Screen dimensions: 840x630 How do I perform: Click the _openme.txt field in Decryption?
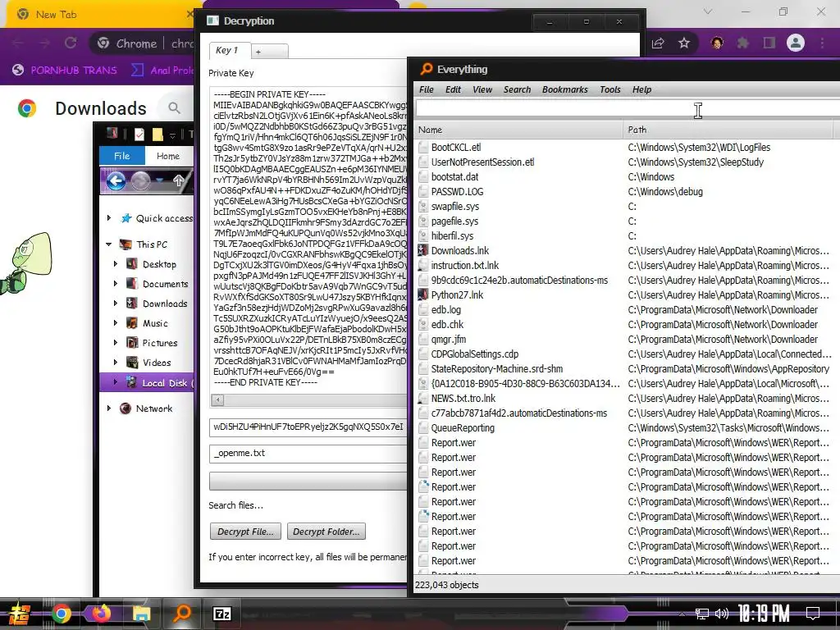point(308,453)
